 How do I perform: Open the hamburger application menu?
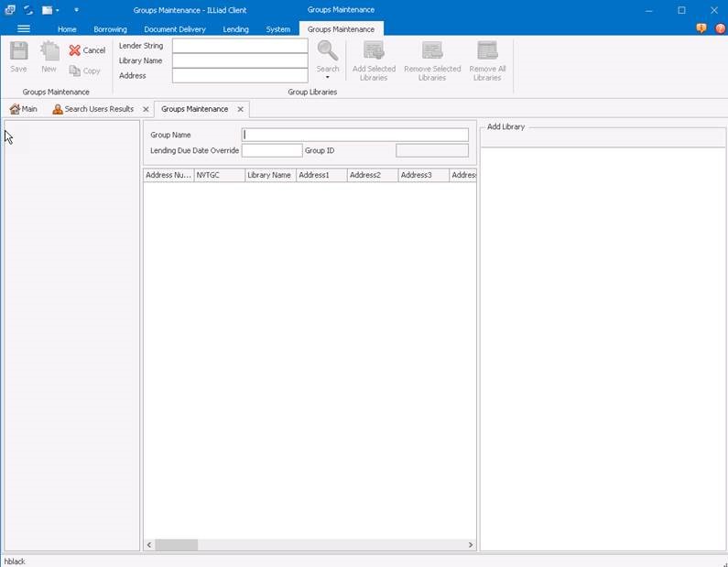(x=24, y=29)
